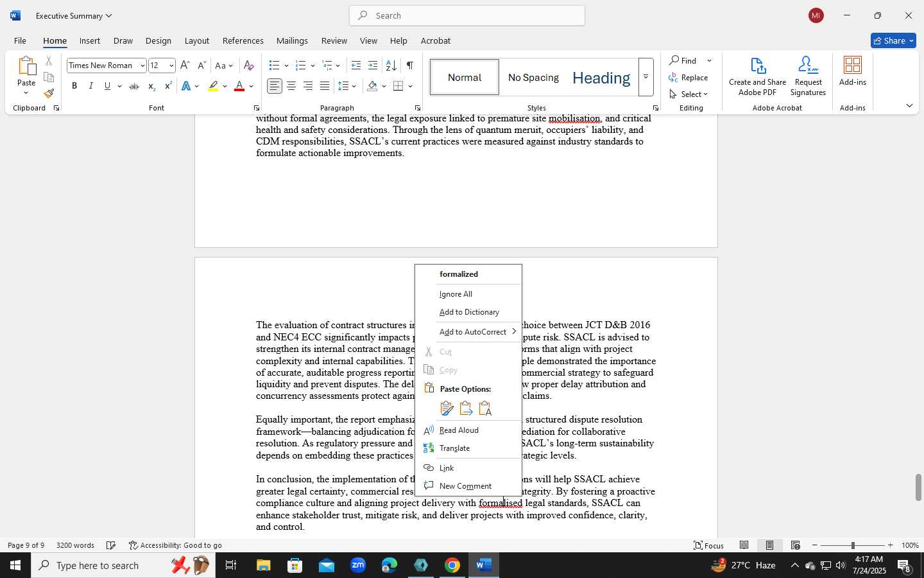Screen dimensions: 924x578
Task: Click the zoom slider handle in status bar
Action: tap(853, 545)
